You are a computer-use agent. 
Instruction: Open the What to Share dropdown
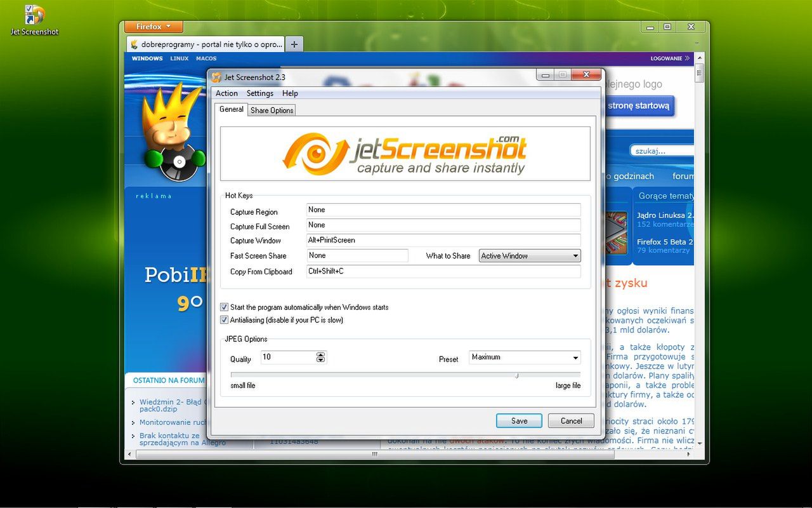pyautogui.click(x=530, y=256)
